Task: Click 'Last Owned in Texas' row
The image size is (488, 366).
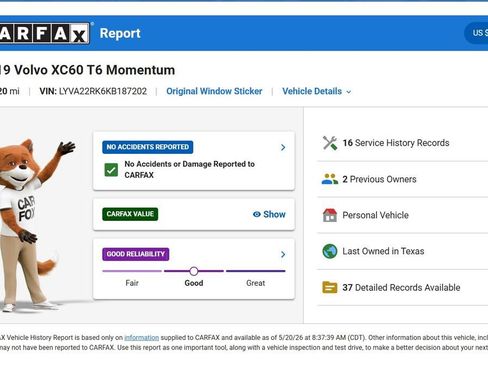Action: coord(403,251)
